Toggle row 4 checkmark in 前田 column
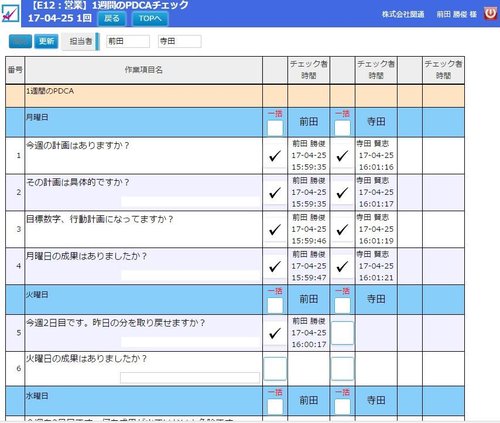Image resolution: width=500 pixels, height=423 pixels. [x=275, y=266]
